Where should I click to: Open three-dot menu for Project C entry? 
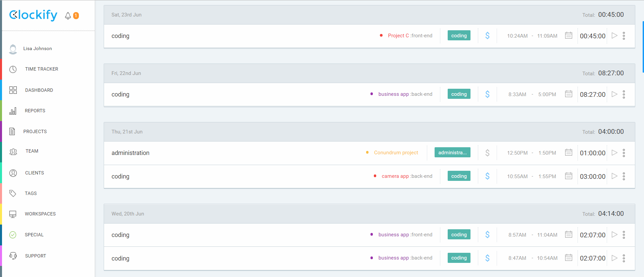pyautogui.click(x=624, y=36)
